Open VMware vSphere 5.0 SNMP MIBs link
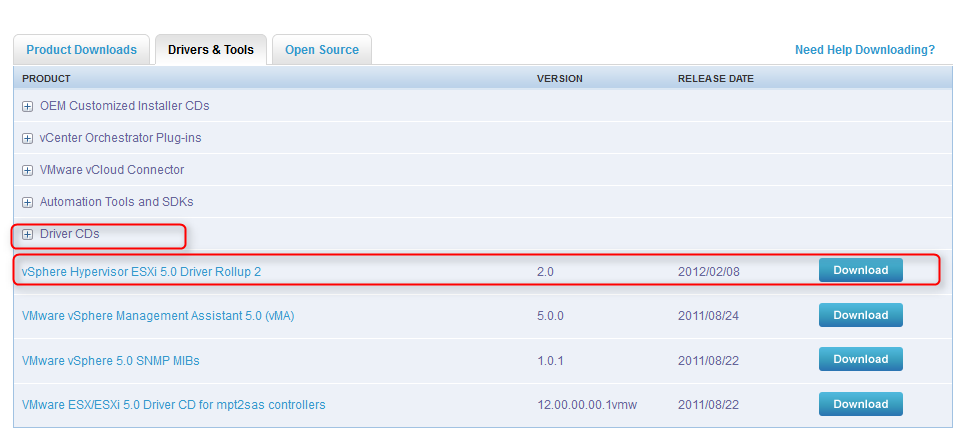This screenshot has height=432, width=964. 111,361
